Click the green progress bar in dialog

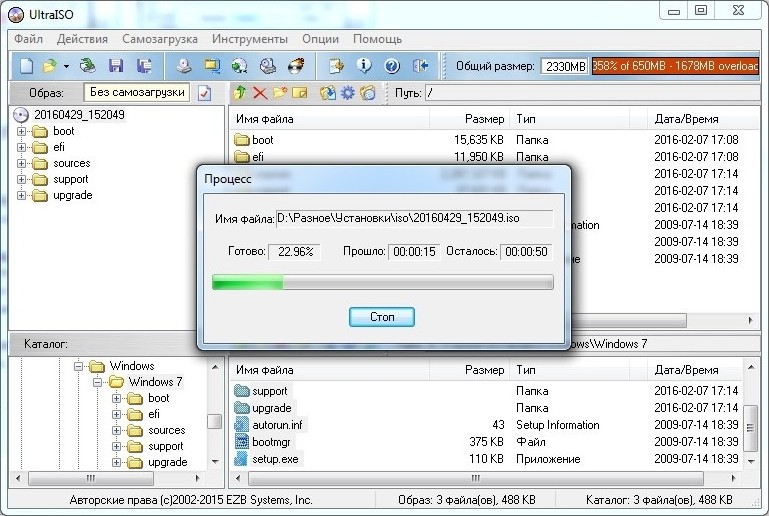382,283
